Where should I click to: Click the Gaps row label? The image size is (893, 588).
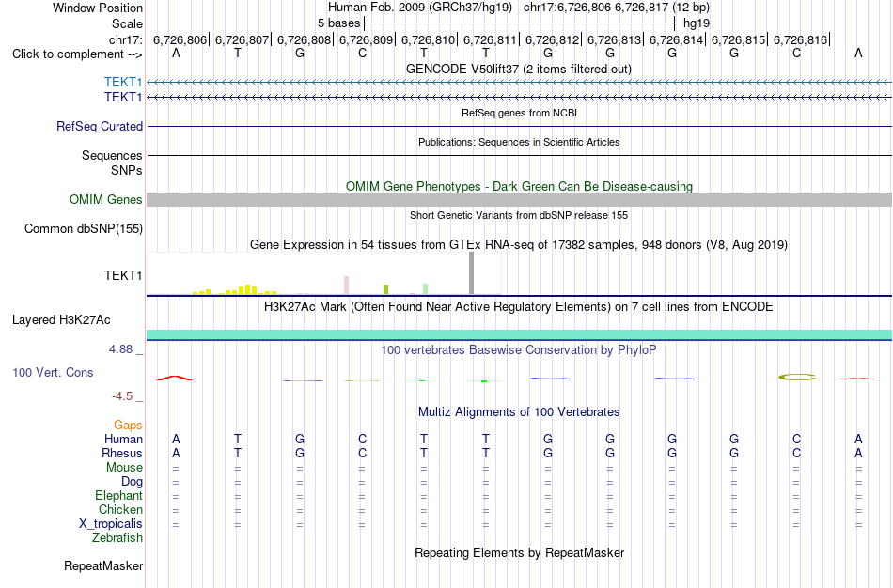coord(128,426)
